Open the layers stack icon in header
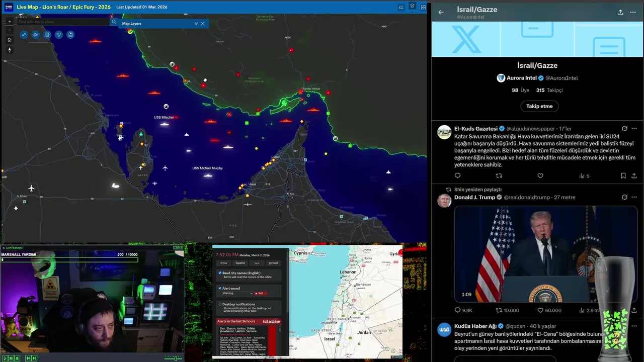Screen dimensions: 644x362 pos(412,6)
